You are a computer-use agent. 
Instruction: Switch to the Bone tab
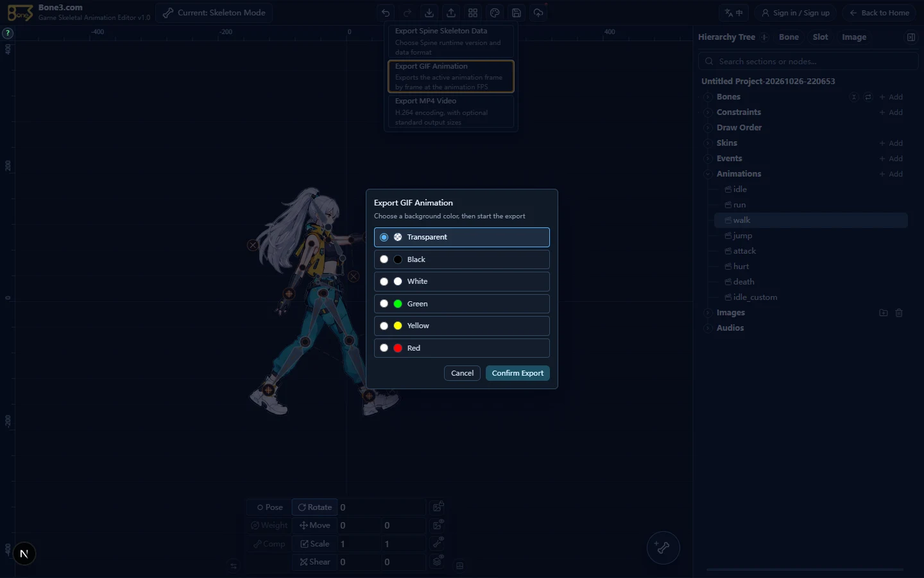(789, 37)
